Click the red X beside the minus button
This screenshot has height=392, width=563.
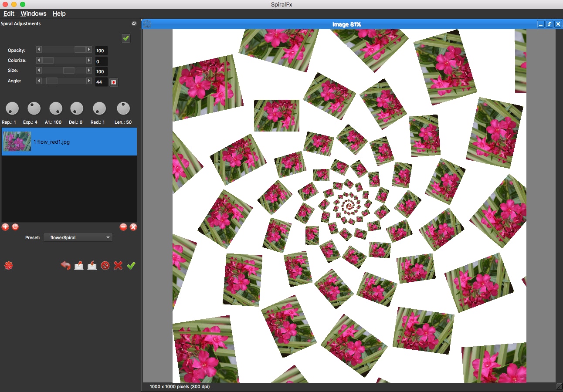133,227
